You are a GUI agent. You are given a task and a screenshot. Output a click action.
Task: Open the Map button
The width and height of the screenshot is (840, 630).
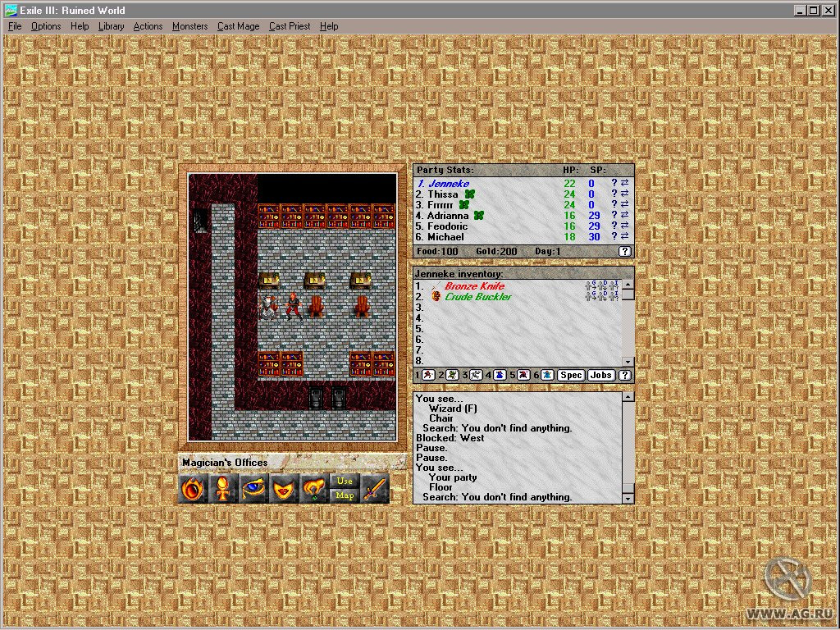click(x=345, y=495)
